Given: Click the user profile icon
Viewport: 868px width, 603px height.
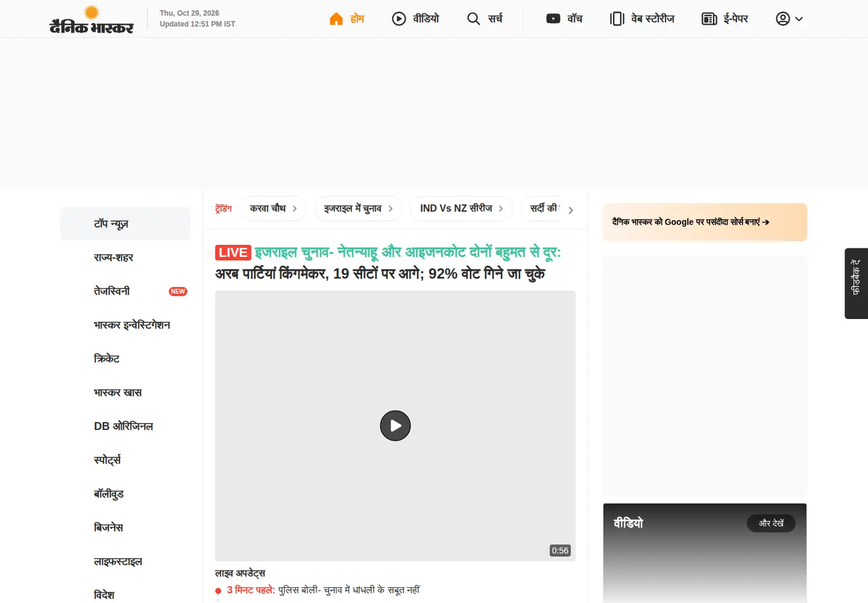Looking at the screenshot, I should 783,19.
